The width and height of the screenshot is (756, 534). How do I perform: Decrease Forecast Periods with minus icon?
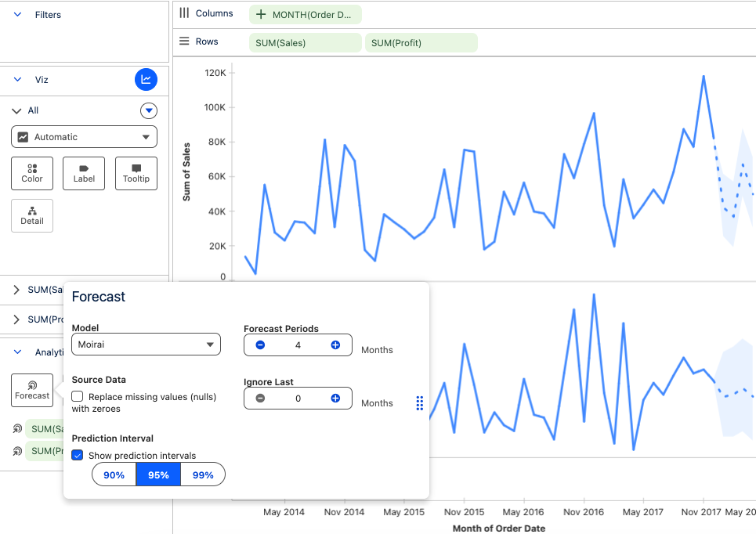pos(260,345)
